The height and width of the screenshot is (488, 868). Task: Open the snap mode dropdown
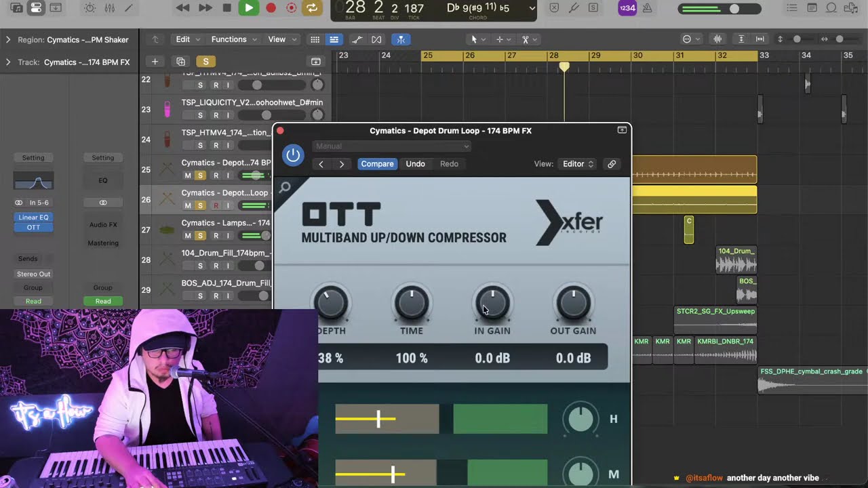tap(691, 39)
